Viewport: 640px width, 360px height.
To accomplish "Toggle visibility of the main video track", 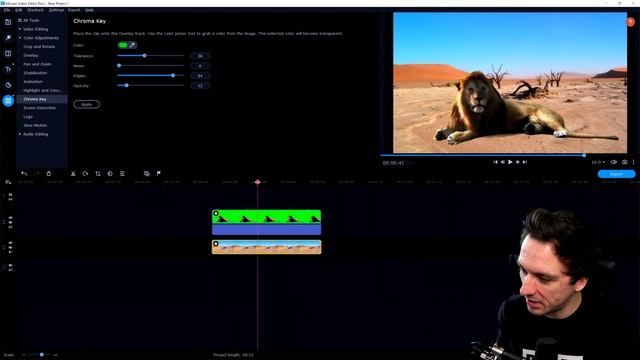I will (x=10, y=243).
